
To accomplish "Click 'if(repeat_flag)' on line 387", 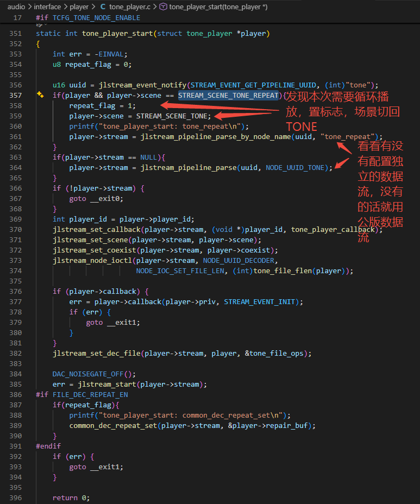I will 84,405.
